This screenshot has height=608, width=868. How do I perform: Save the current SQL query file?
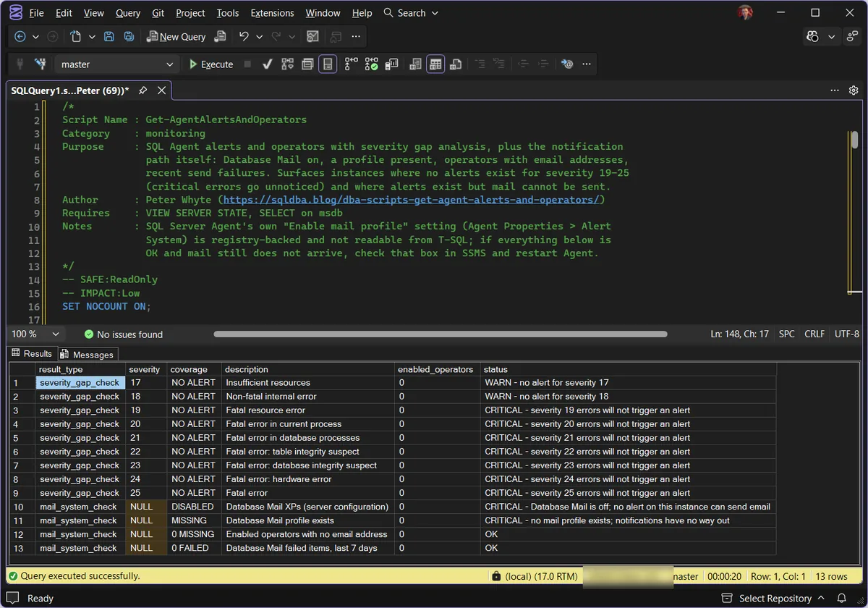click(x=109, y=36)
